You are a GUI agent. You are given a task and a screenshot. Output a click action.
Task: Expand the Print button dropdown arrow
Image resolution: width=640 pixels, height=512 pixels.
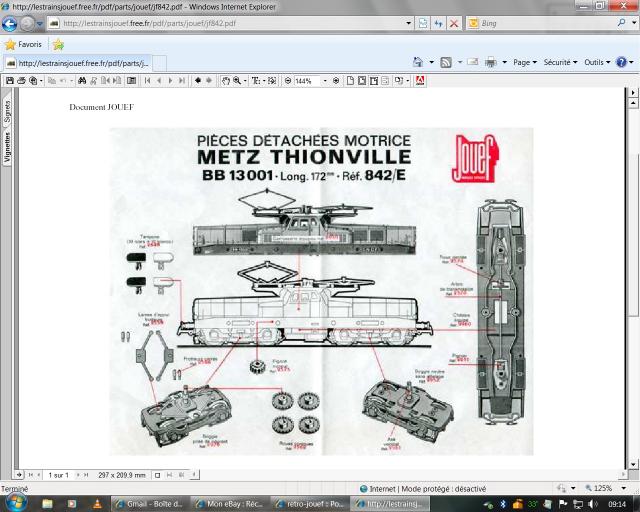pyautogui.click(x=504, y=62)
